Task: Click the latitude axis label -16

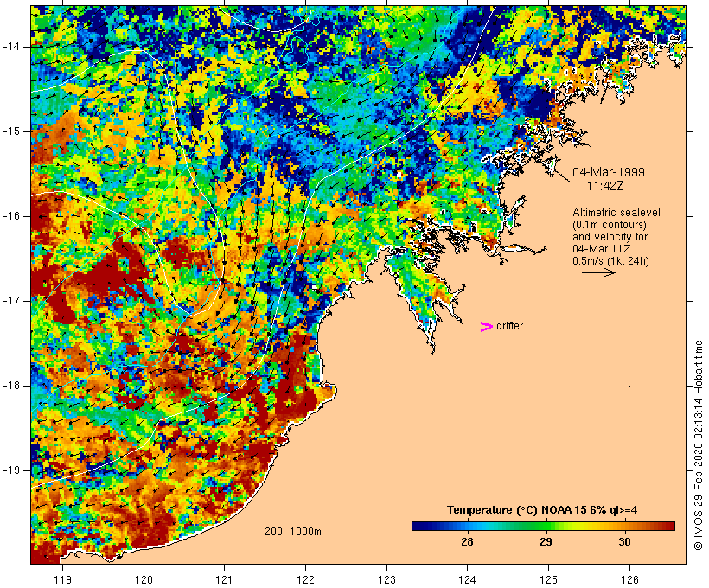Action: 11,216
